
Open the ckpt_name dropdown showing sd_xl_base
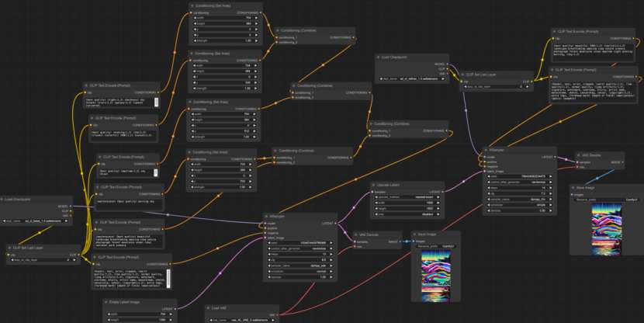pyautogui.click(x=36, y=221)
